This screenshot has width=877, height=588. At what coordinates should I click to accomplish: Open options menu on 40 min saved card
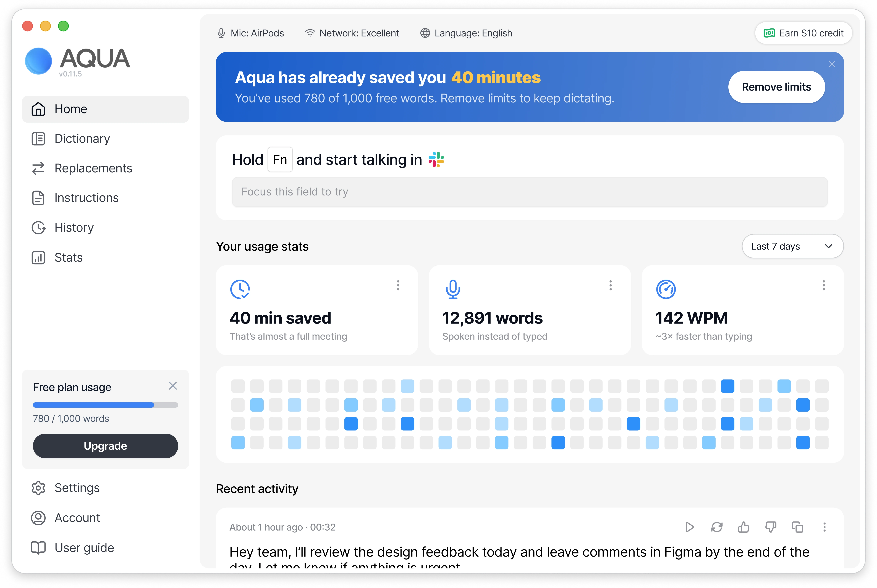pyautogui.click(x=398, y=285)
